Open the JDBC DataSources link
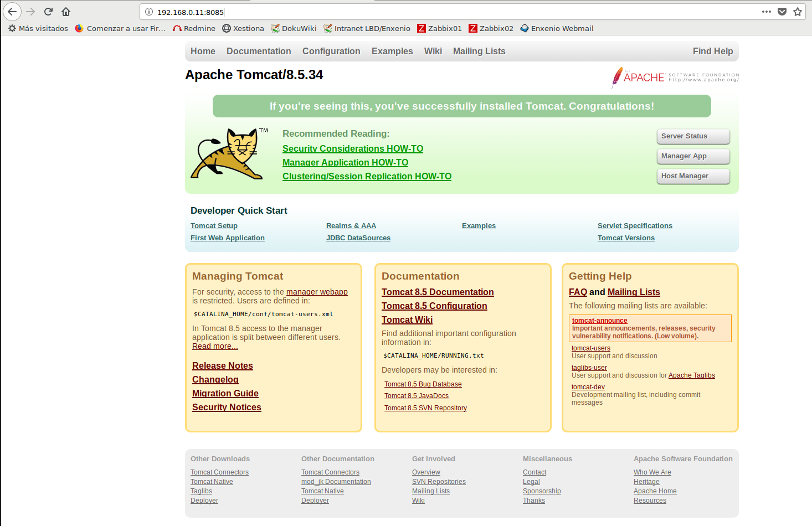The width and height of the screenshot is (812, 526). coord(358,238)
